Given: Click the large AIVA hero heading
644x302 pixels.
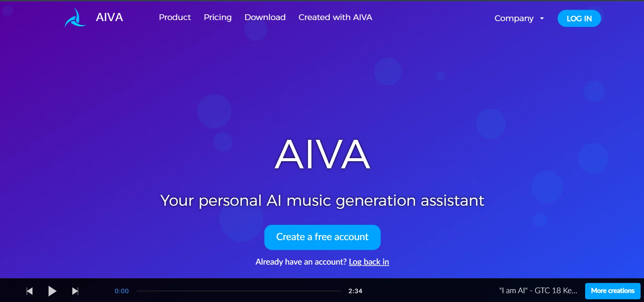Looking at the screenshot, I should [322, 154].
